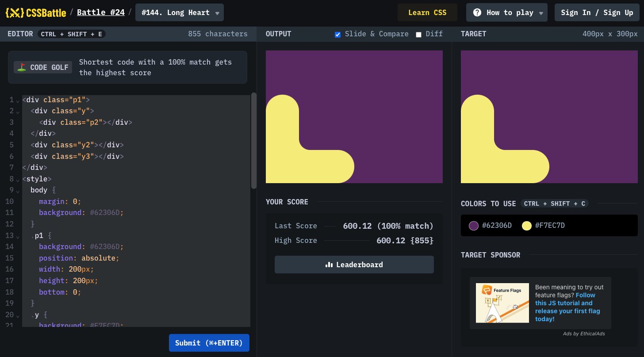The image size is (644, 357).
Task: Open the Battle #24 breadcrumb link
Action: tap(101, 12)
